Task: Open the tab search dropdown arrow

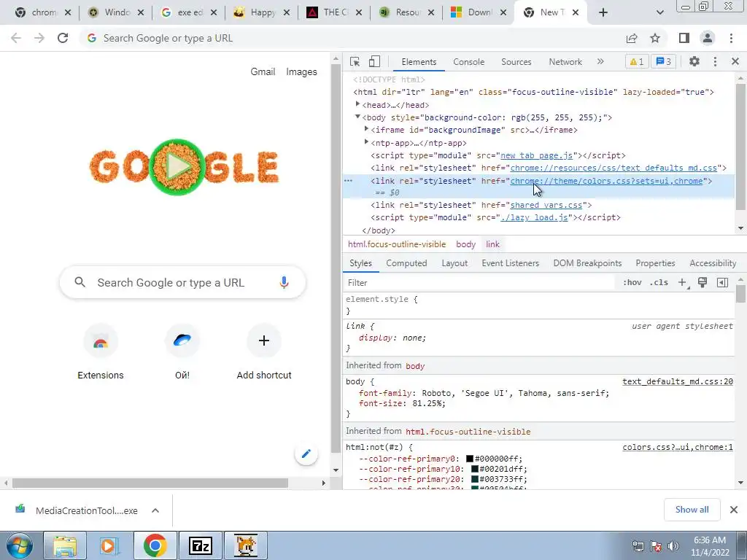Action: pos(659,12)
